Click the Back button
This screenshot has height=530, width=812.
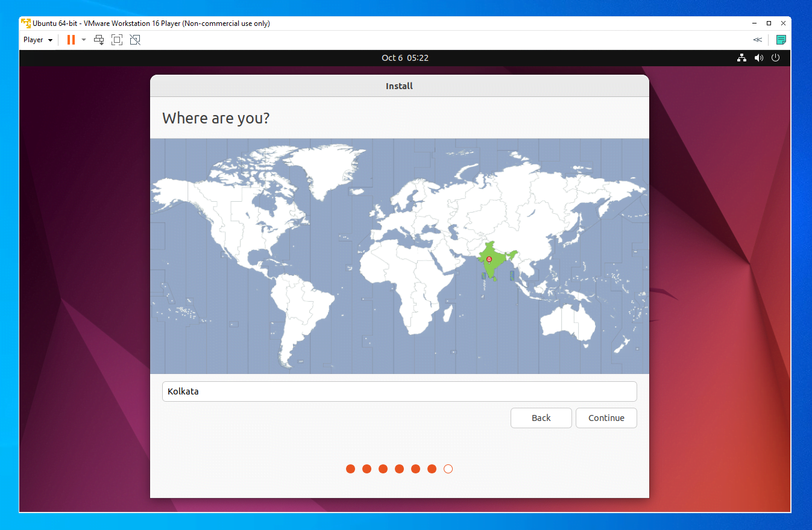tap(541, 417)
